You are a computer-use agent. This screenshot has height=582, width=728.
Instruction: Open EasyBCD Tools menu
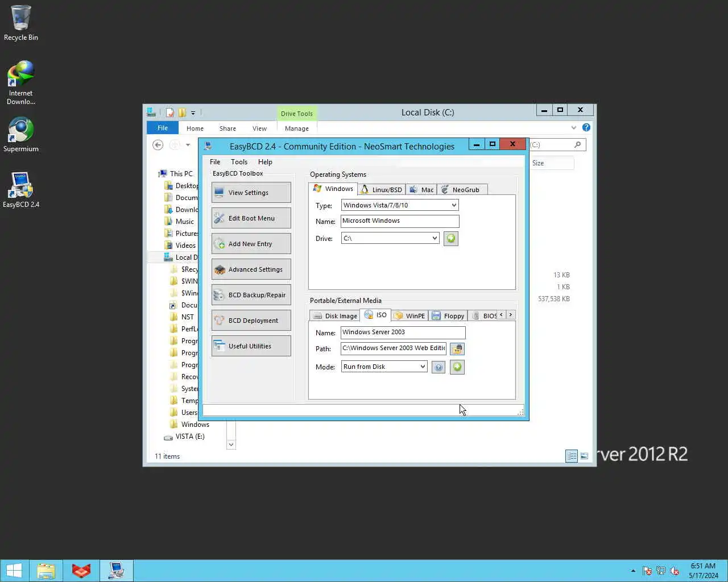tap(239, 162)
